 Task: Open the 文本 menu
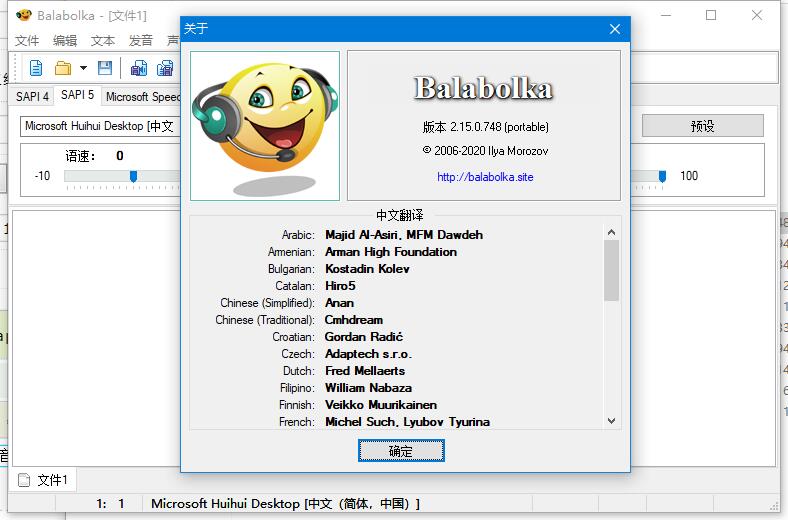[103, 41]
